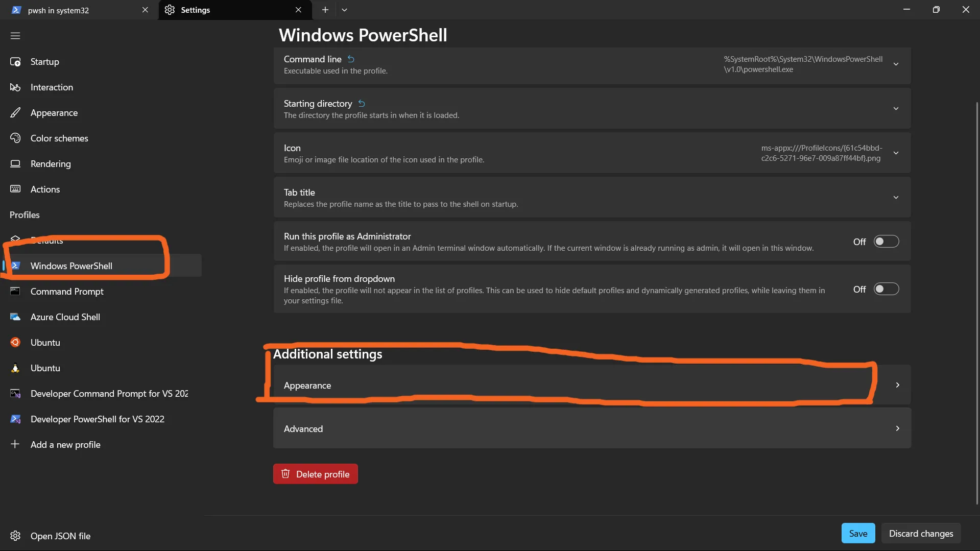
Task: Click the Rendering monitor icon
Action: pos(15,164)
